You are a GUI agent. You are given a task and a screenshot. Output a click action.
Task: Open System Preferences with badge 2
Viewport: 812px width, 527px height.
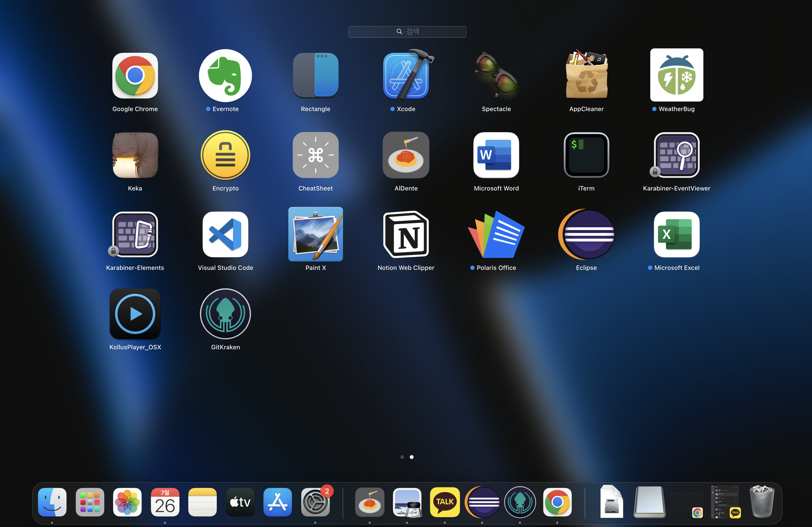point(315,502)
